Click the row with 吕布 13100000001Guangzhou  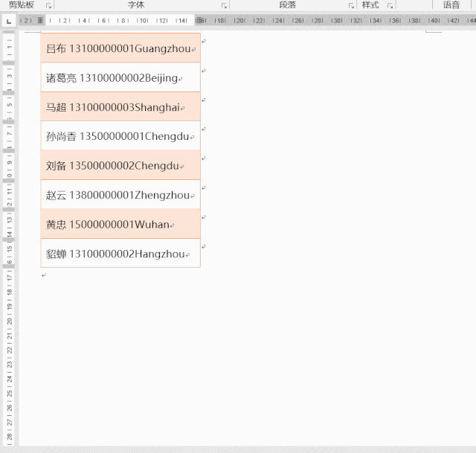120,48
